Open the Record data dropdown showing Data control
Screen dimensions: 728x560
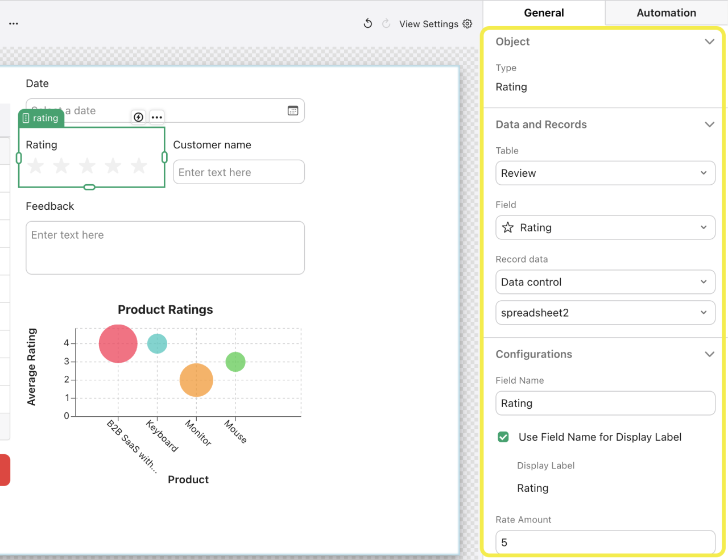click(x=605, y=282)
